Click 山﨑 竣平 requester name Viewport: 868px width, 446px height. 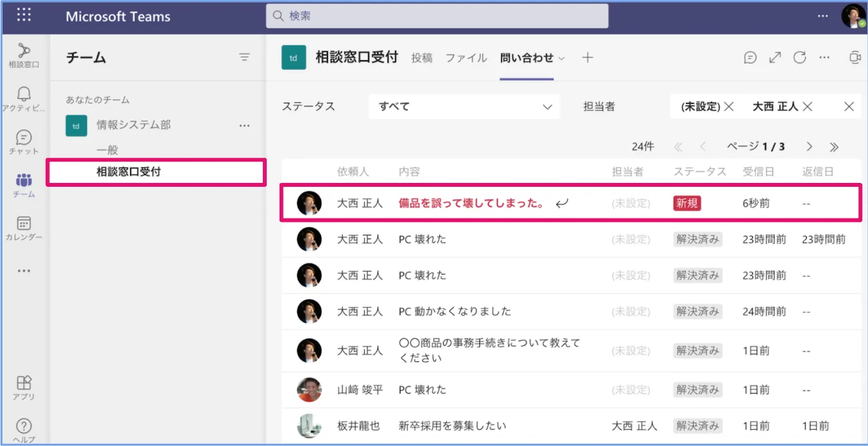[360, 390]
